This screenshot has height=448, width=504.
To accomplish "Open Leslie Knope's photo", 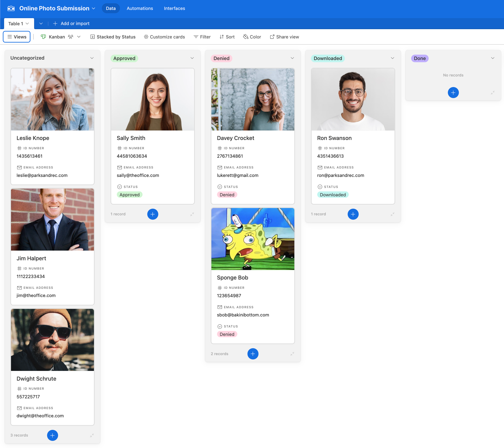I will pos(52,99).
